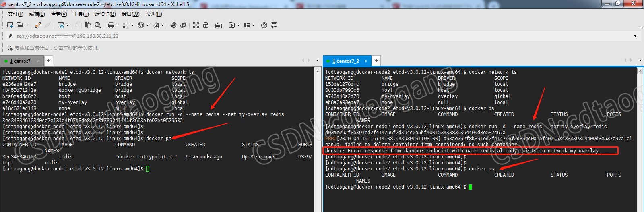Expand the new tab icon dropdown arrow
Image resolution: width=644 pixels, height=212 pixels.
tap(238, 25)
